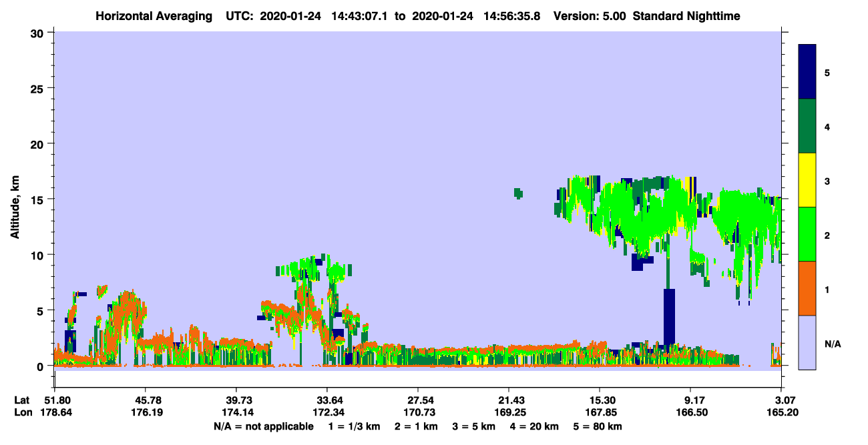The height and width of the screenshot is (445, 868).
Task: Click the altitude tick label '15'
Action: pyautogui.click(x=39, y=199)
